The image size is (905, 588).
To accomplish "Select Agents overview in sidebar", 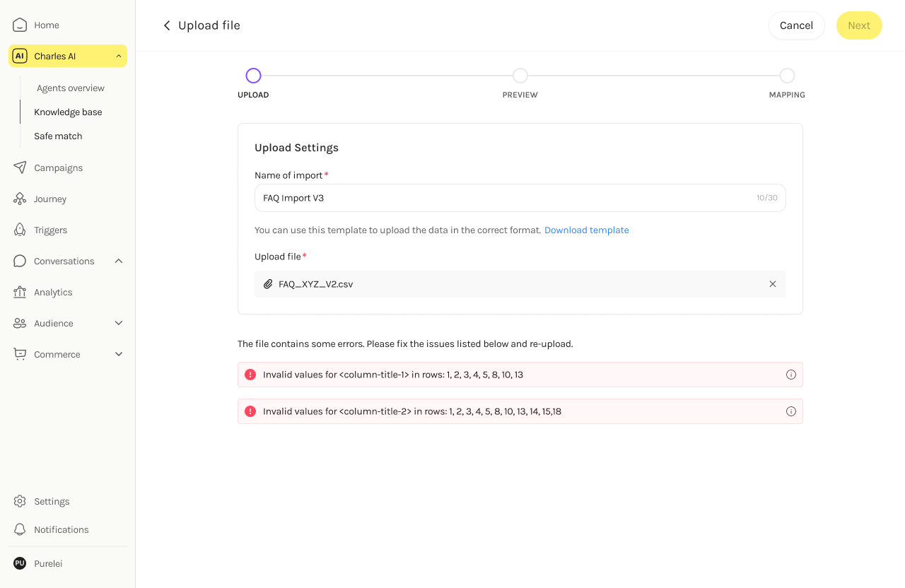I will [x=71, y=88].
